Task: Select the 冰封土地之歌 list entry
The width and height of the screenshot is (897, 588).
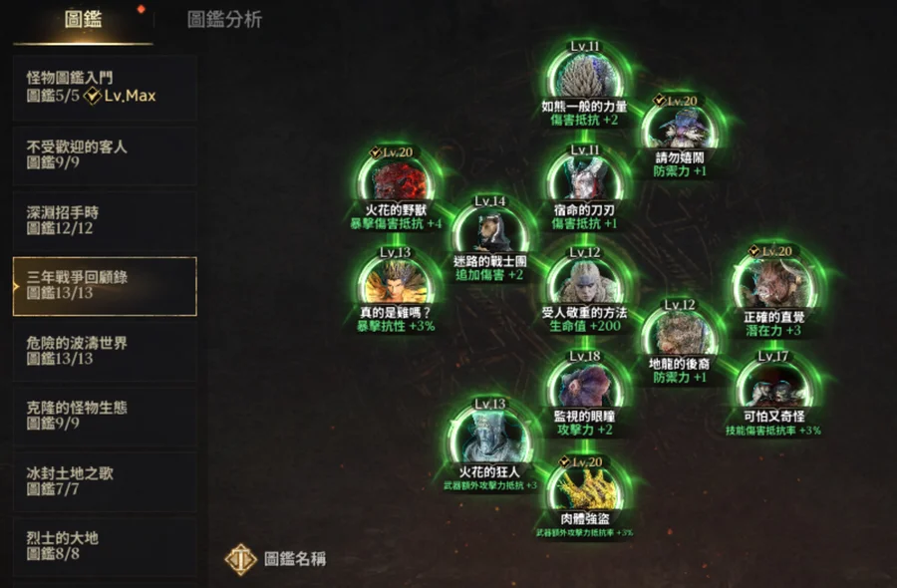Action: [x=105, y=481]
